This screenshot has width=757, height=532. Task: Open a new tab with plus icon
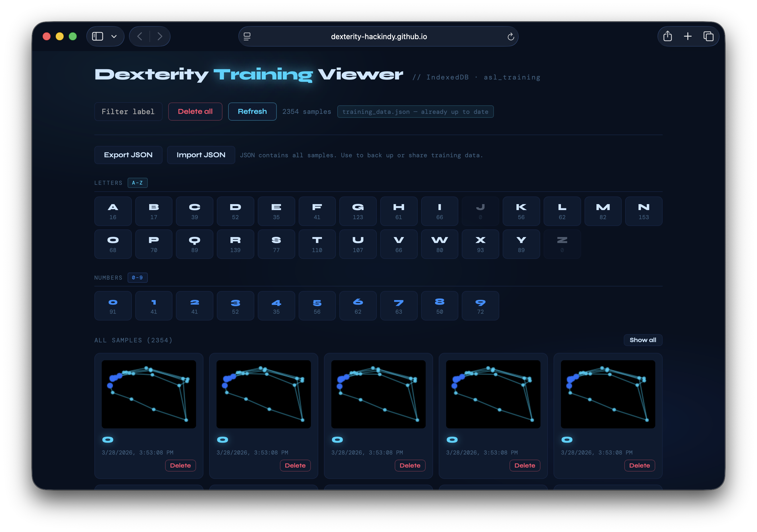687,36
